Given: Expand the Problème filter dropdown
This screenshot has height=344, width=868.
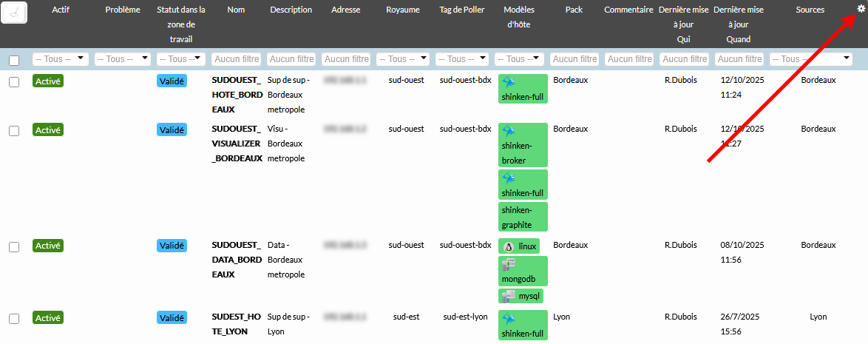Looking at the screenshot, I should coord(123,59).
